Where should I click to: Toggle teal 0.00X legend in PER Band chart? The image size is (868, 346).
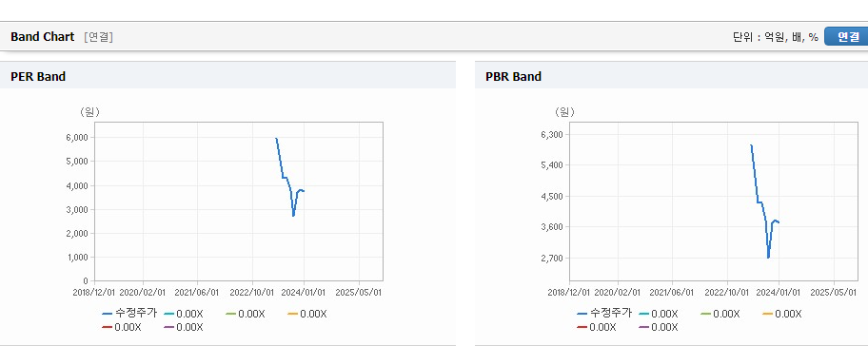(184, 314)
